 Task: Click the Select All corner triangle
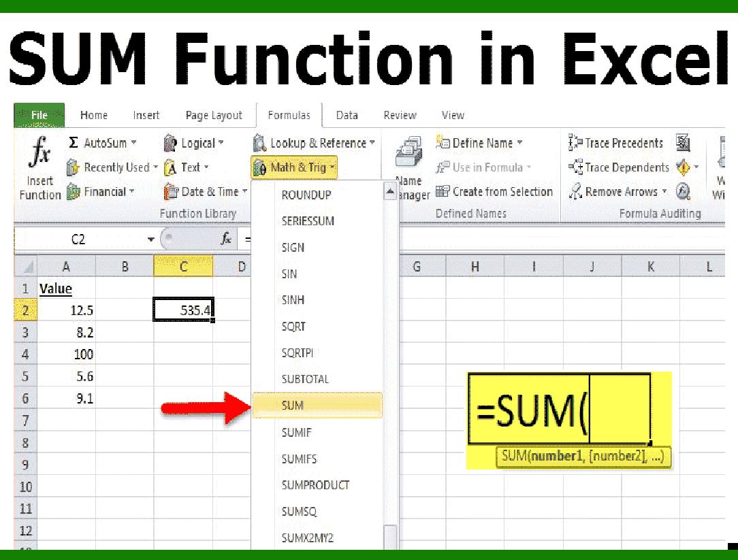pyautogui.click(x=27, y=267)
